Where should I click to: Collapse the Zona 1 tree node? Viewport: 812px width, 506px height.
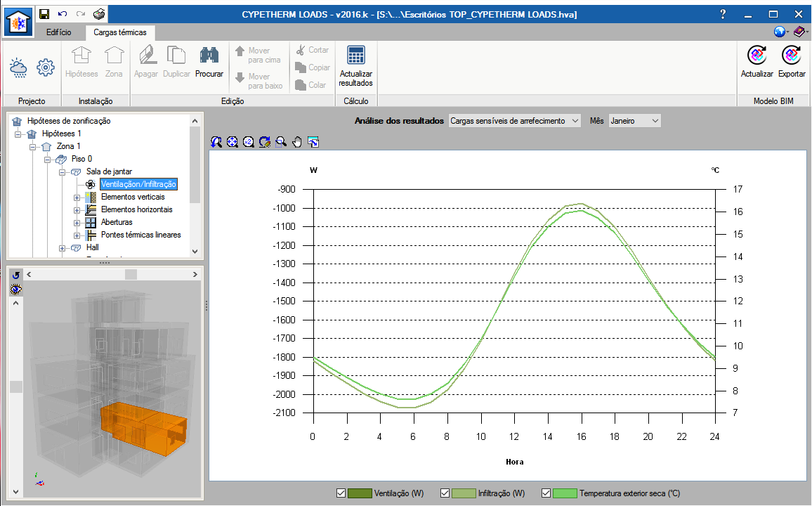click(32, 147)
